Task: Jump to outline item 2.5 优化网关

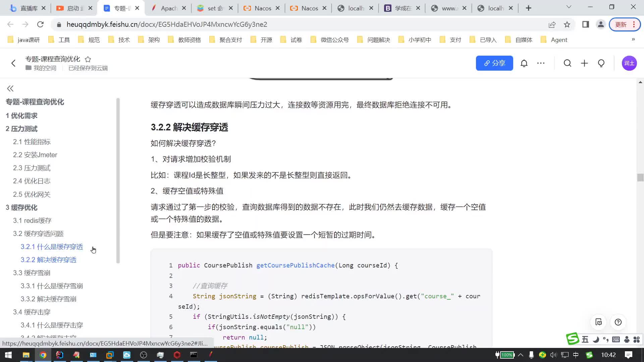Action: tap(32, 194)
